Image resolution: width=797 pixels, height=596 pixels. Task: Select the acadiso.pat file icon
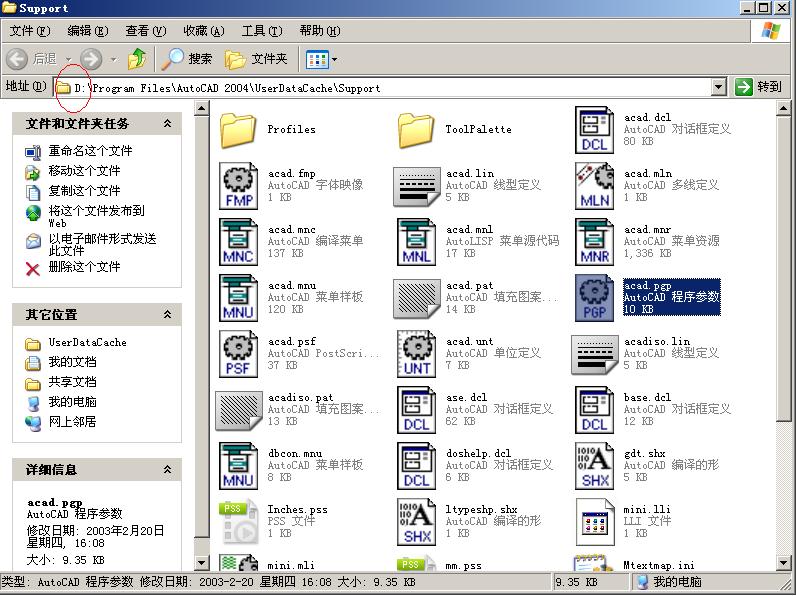238,411
